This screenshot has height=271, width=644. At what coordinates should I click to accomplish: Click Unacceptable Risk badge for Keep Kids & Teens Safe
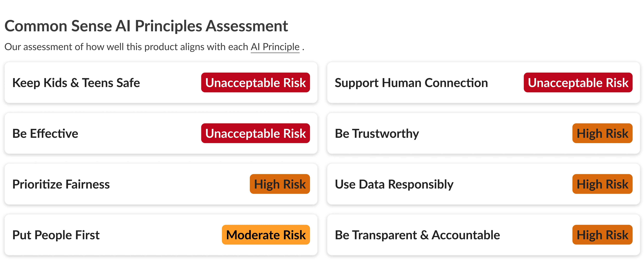256,83
